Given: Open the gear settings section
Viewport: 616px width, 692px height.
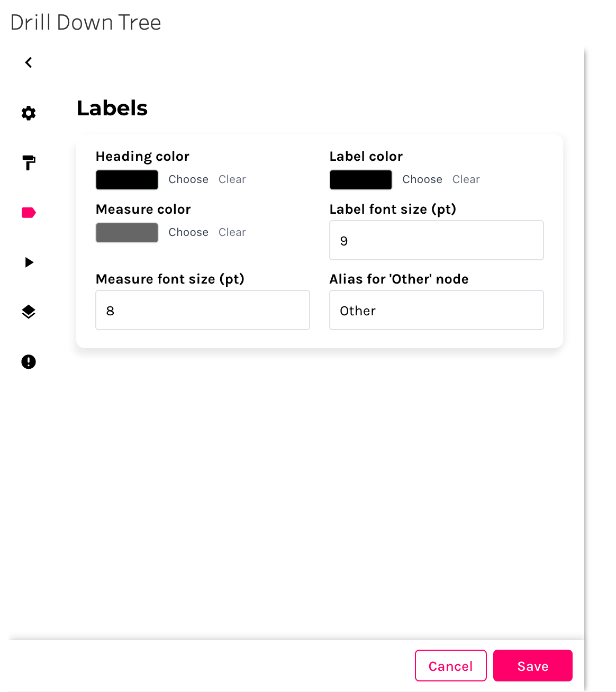Looking at the screenshot, I should tap(29, 113).
